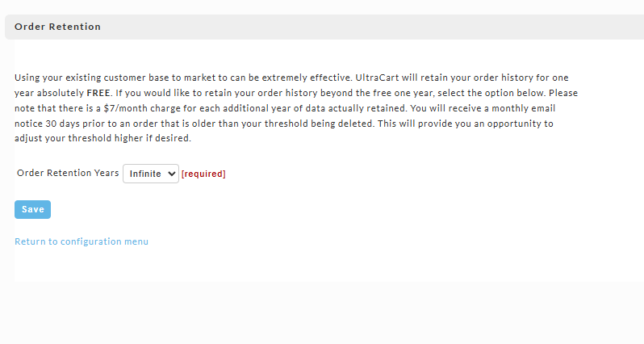Click the Order Retention section header bar

(x=324, y=27)
